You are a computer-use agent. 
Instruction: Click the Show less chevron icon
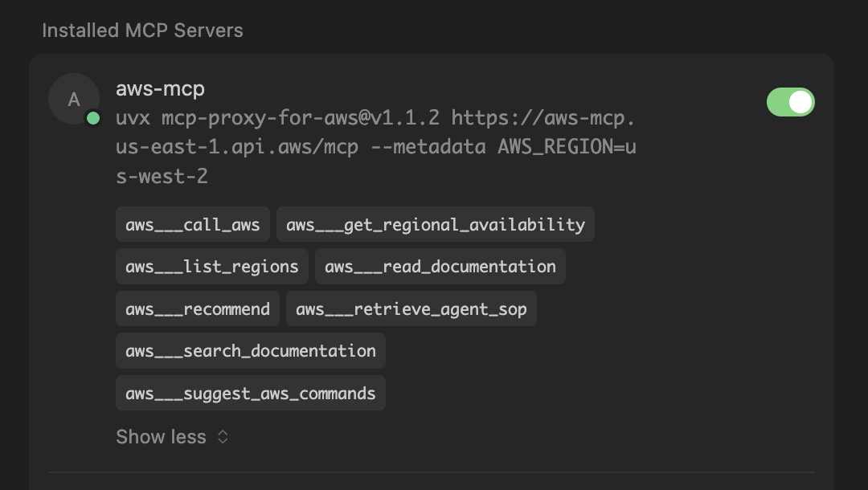pyautogui.click(x=223, y=437)
